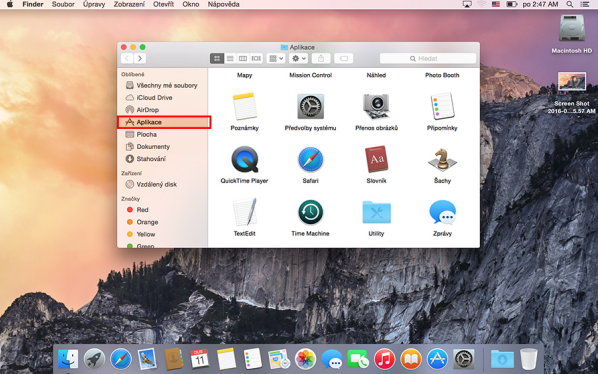
Task: Click the Hledat search field
Action: point(428,58)
